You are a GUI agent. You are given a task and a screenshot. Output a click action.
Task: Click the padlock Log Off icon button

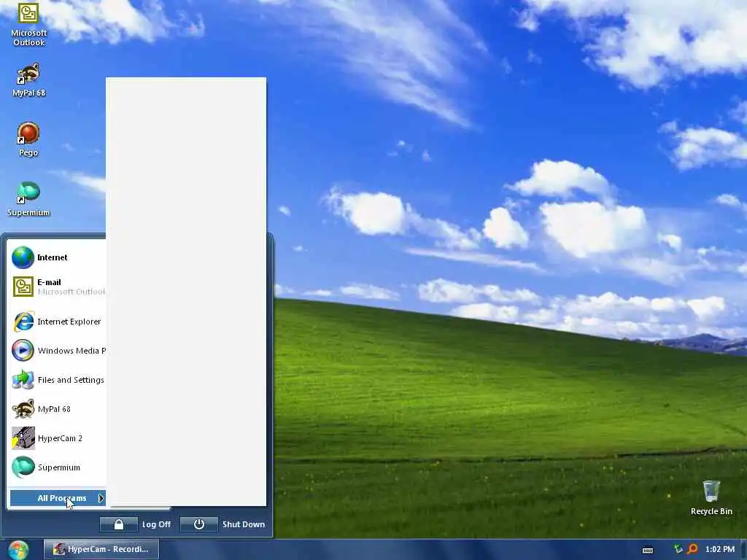click(119, 524)
